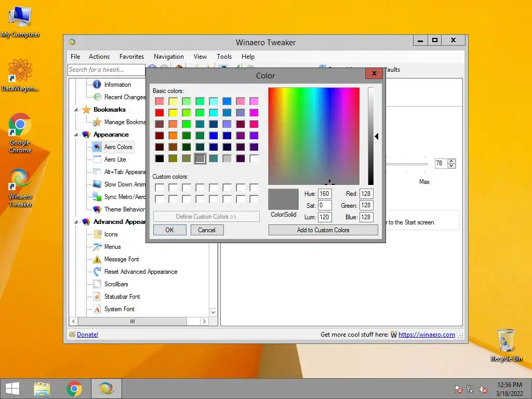Click Add to Custom Colors
Viewport: 532px width, 399px height.
pyautogui.click(x=323, y=230)
